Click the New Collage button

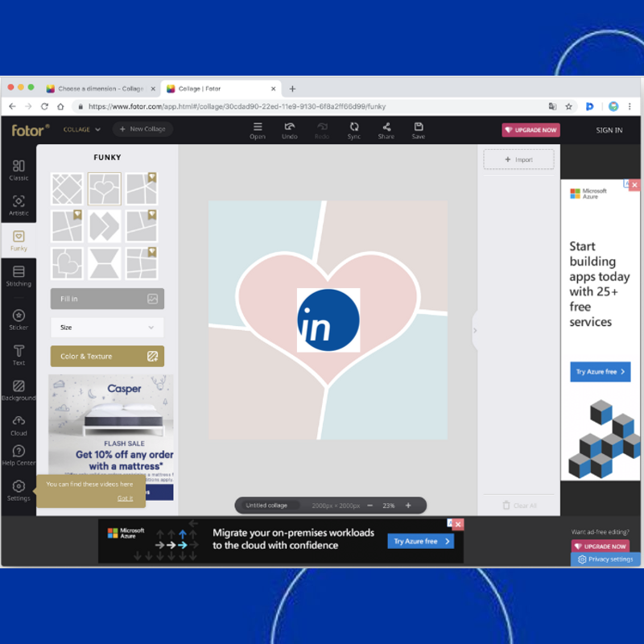(x=142, y=129)
